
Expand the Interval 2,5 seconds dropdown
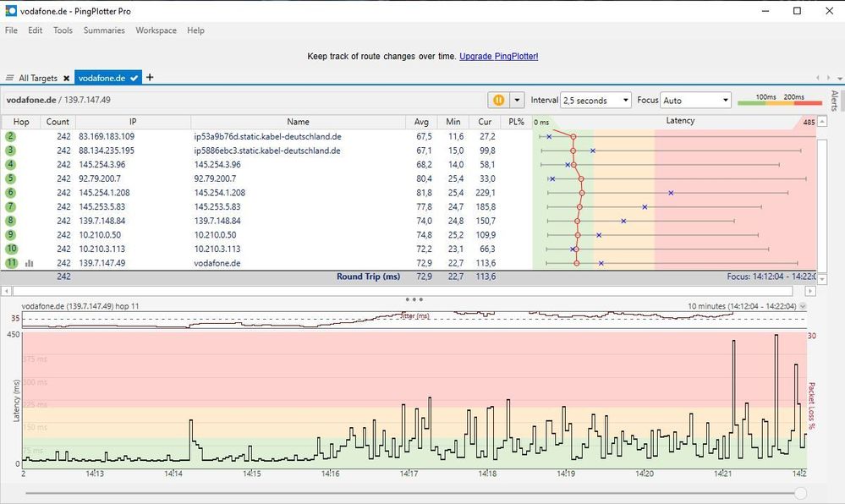pyautogui.click(x=596, y=100)
